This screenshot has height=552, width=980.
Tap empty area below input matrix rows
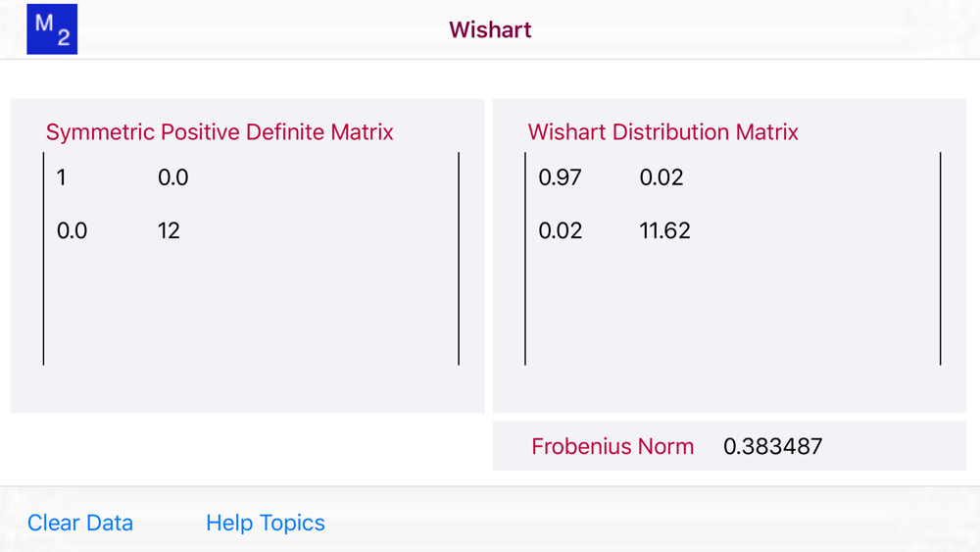click(250, 309)
